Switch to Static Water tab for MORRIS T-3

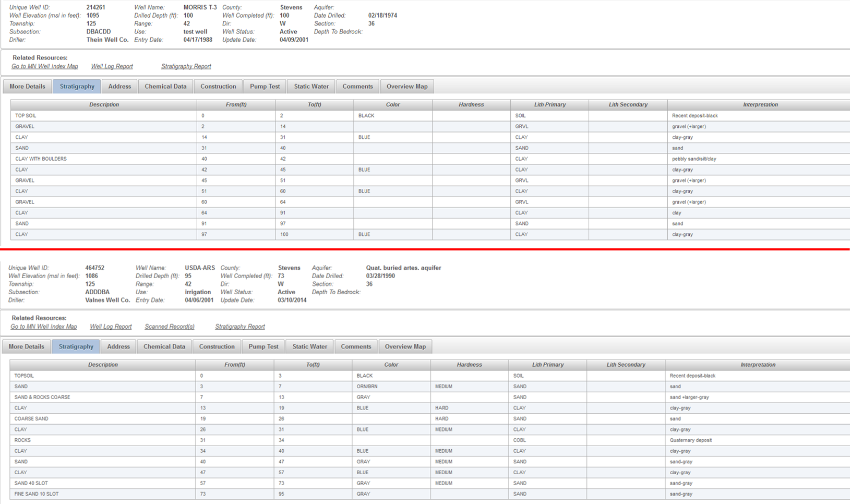point(311,87)
